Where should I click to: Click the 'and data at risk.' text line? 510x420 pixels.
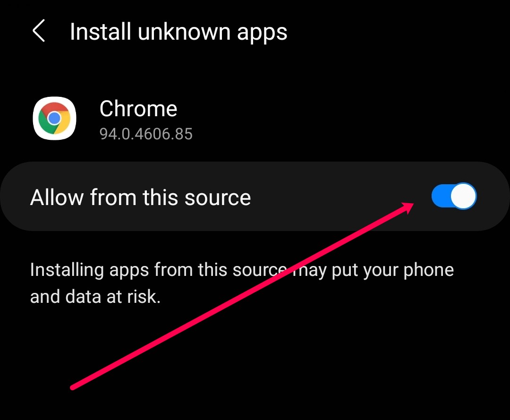95,297
